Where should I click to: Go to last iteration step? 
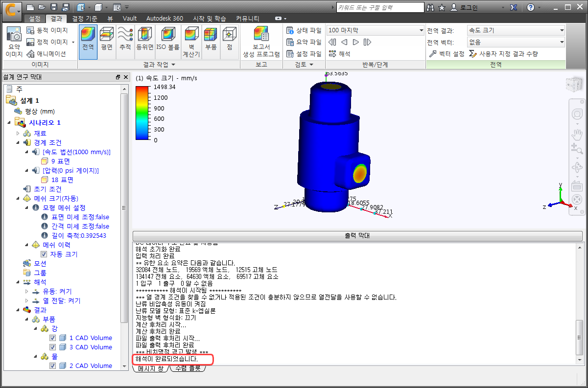click(x=368, y=42)
